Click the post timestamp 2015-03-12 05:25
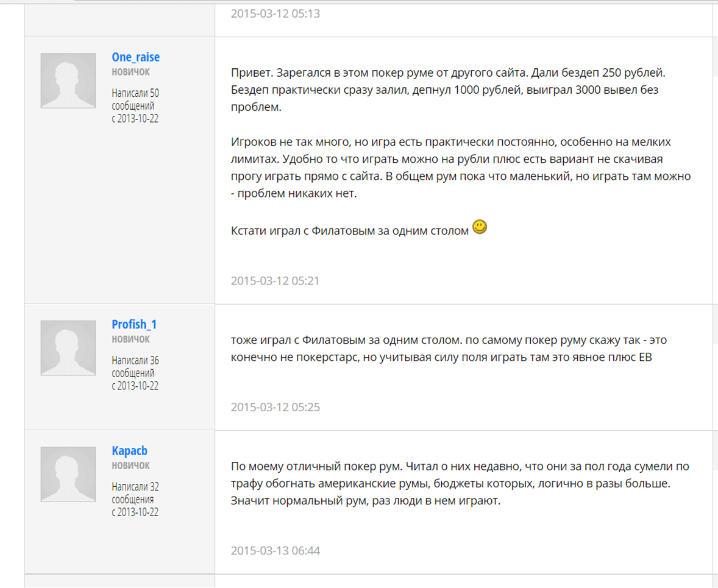 click(x=275, y=407)
